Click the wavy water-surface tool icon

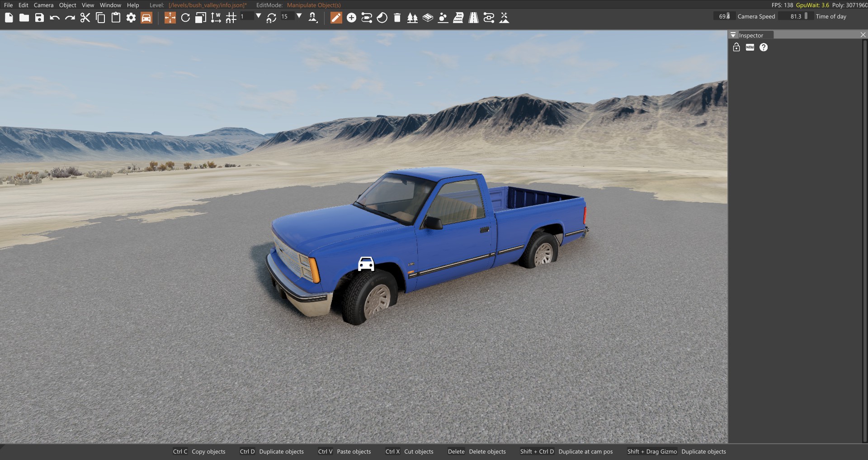[458, 18]
